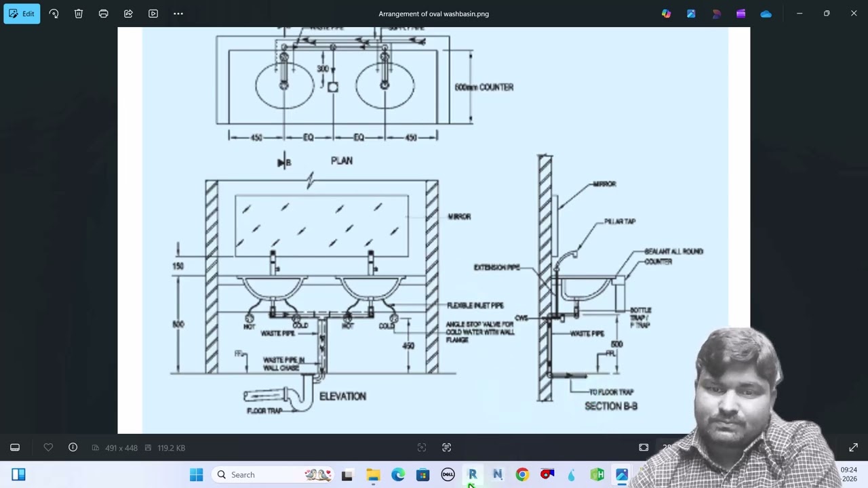Screen dimensions: 868x488
Task: Click the image title Arrangement of oval washbasin.png
Action: [x=434, y=14]
